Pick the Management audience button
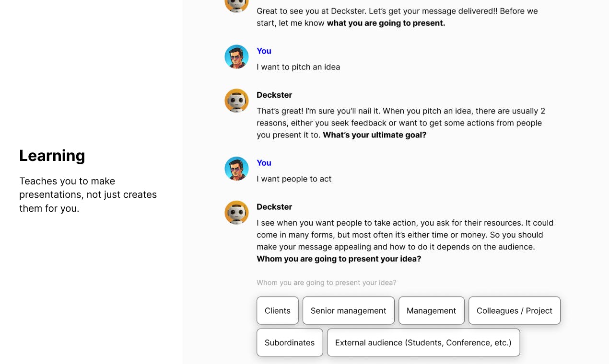 click(431, 310)
